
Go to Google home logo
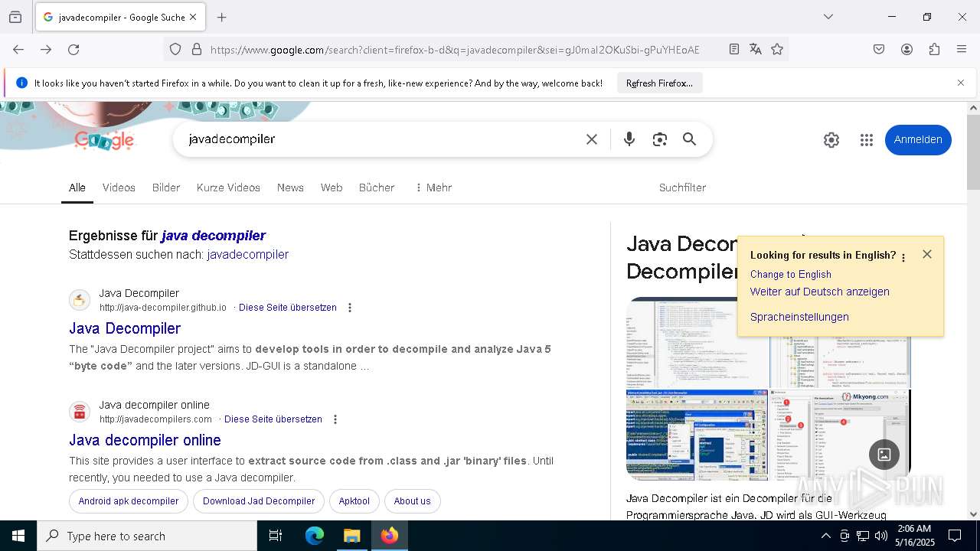(x=104, y=140)
